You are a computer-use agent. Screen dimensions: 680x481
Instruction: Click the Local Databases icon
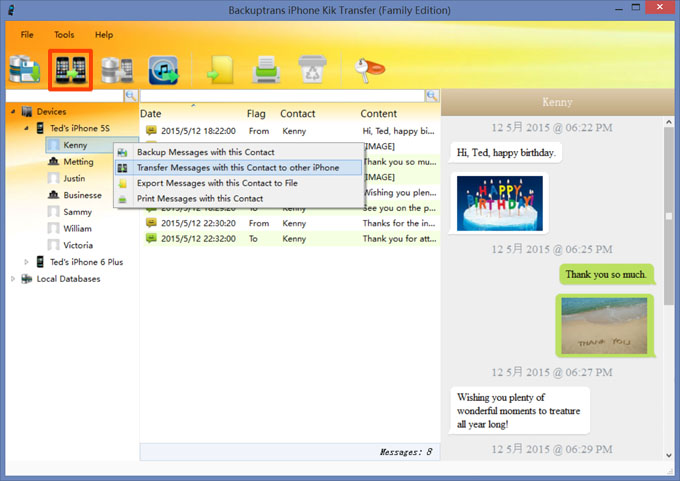pyautogui.click(x=26, y=278)
